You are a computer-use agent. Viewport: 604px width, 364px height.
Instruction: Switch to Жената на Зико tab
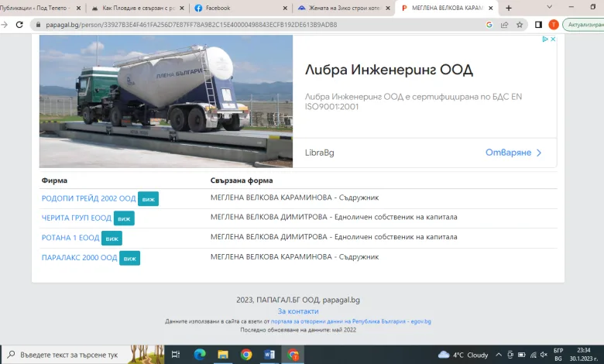[344, 8]
